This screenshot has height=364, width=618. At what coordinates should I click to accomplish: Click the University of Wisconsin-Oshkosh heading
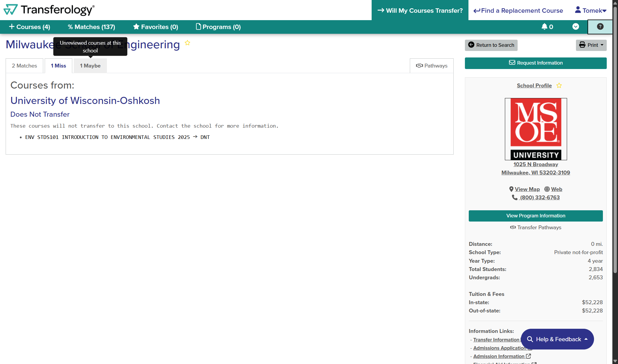(x=85, y=101)
